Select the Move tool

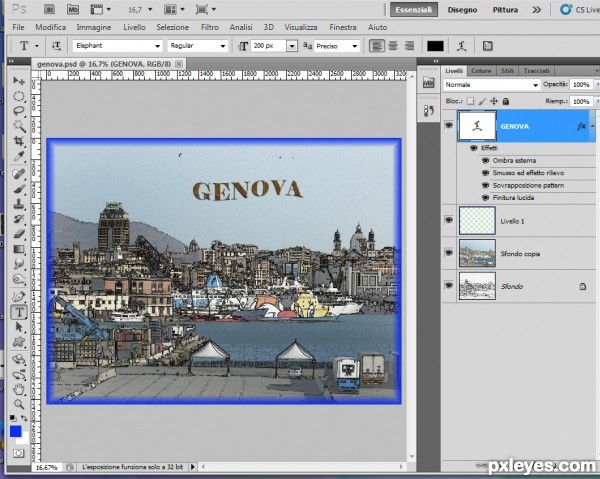(19, 80)
